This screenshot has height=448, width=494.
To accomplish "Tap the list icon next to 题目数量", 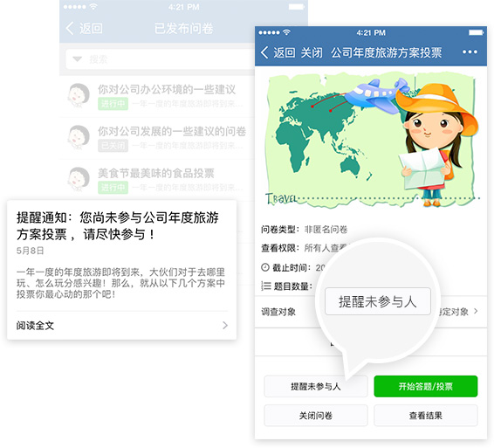I will point(266,286).
